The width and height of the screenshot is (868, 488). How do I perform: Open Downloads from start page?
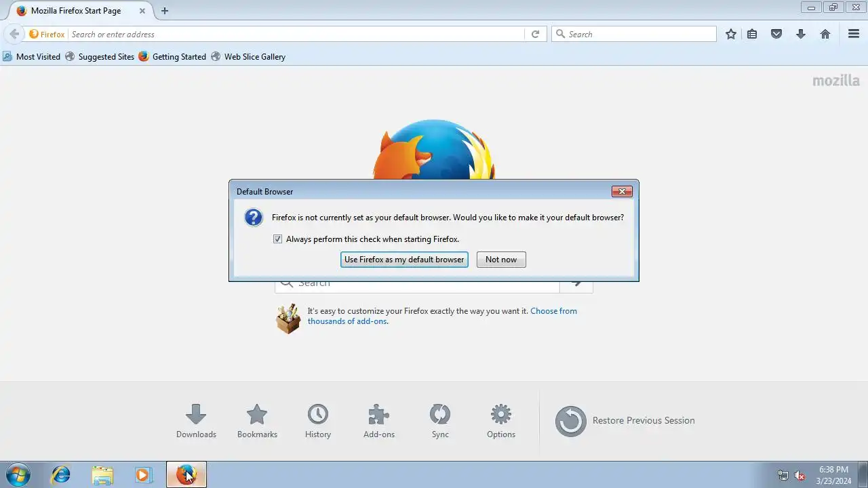196,421
